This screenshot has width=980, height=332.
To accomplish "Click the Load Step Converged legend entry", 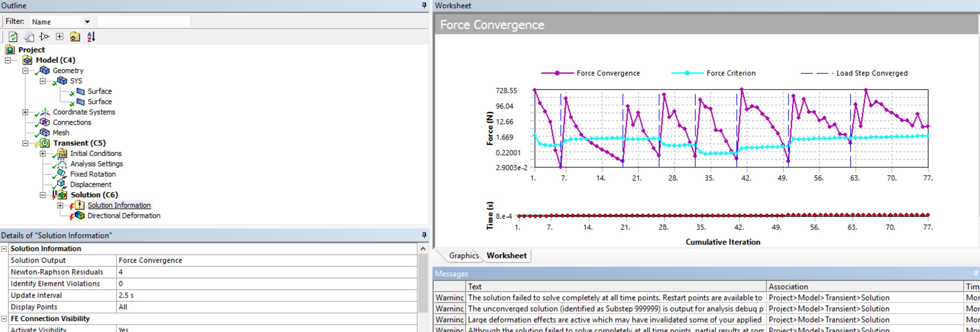I will [854, 73].
